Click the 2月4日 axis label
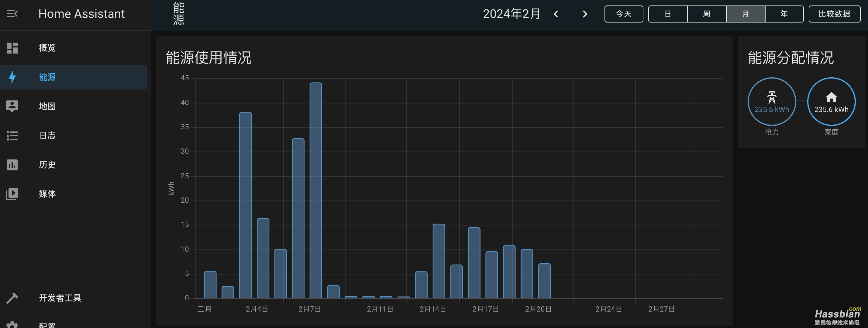The width and height of the screenshot is (868, 328). [x=257, y=309]
